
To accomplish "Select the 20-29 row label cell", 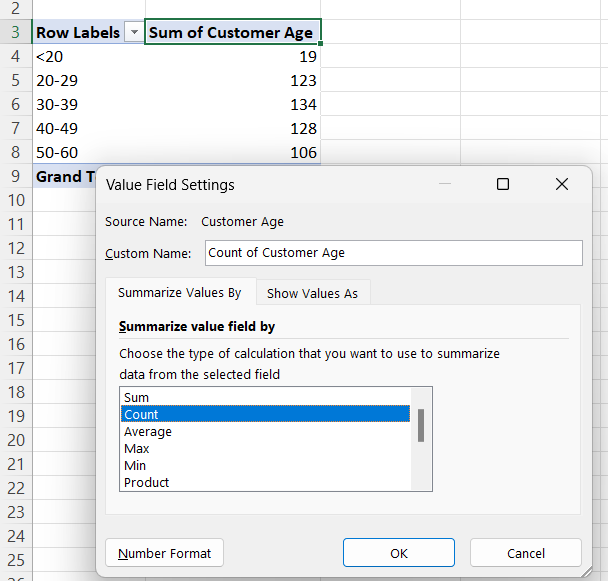I will pyautogui.click(x=88, y=80).
